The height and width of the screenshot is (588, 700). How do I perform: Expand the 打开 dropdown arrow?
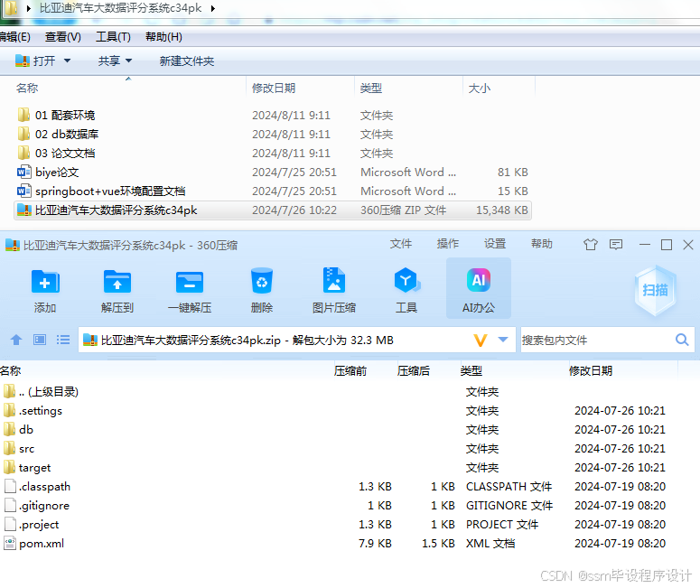point(67,61)
